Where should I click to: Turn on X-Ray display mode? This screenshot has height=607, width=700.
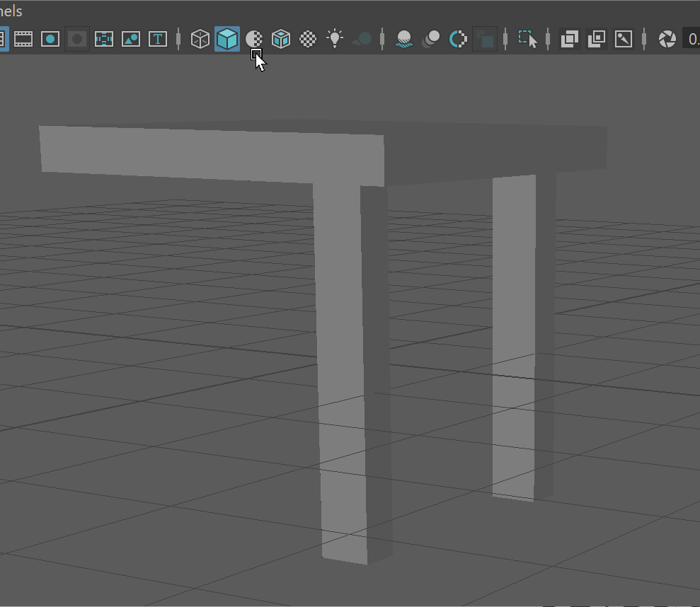(x=570, y=39)
